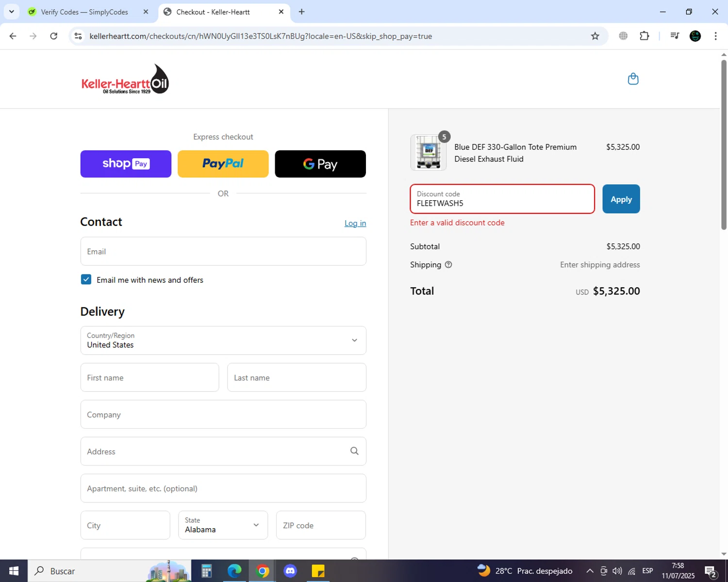This screenshot has width=728, height=582.
Task: Open Chrome's three-dot menu
Action: [715, 36]
